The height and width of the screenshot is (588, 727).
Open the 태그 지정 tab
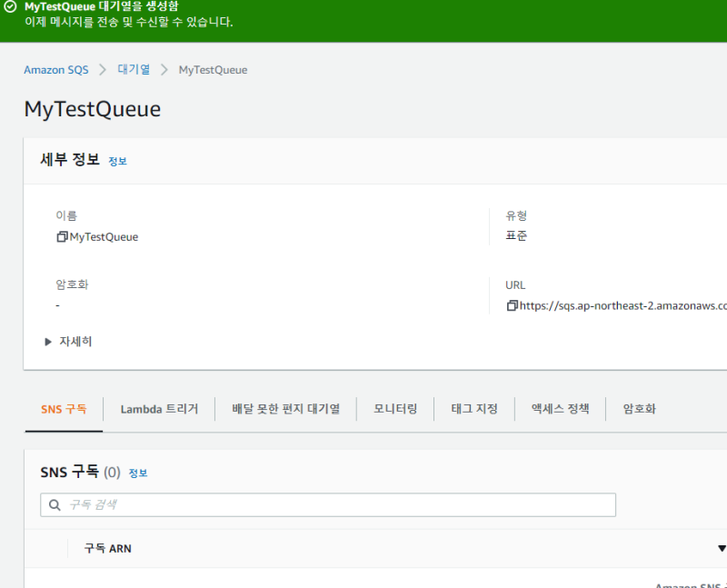pyautogui.click(x=474, y=409)
